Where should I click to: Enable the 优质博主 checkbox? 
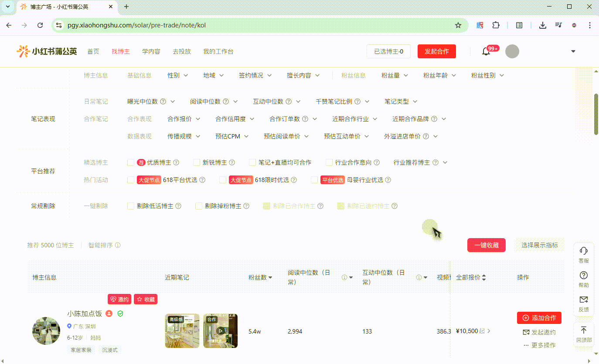131,162
